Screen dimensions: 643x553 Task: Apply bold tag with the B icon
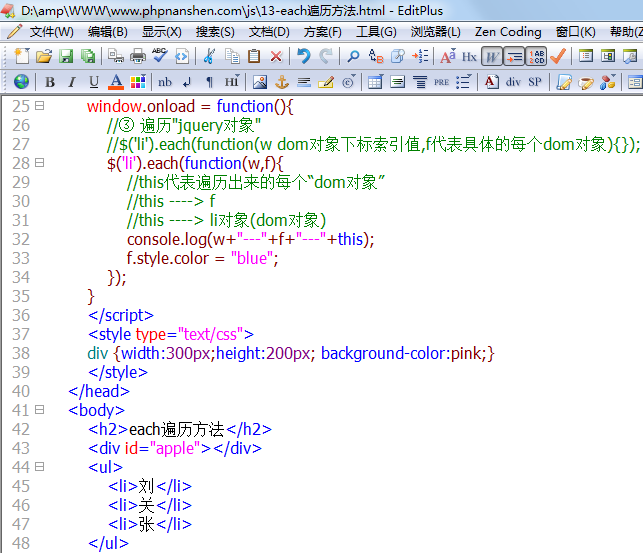pyautogui.click(x=50, y=82)
